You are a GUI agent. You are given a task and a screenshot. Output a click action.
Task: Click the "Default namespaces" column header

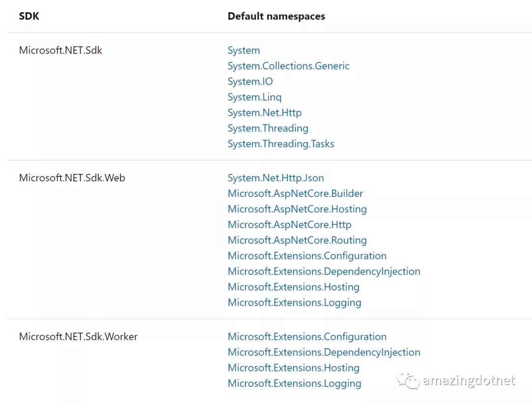[x=276, y=16]
